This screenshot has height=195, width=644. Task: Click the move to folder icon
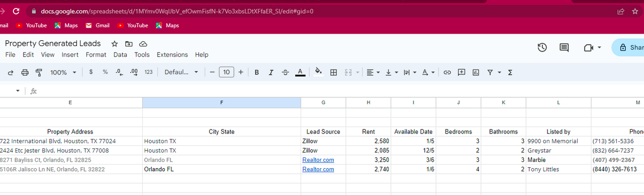[129, 44]
